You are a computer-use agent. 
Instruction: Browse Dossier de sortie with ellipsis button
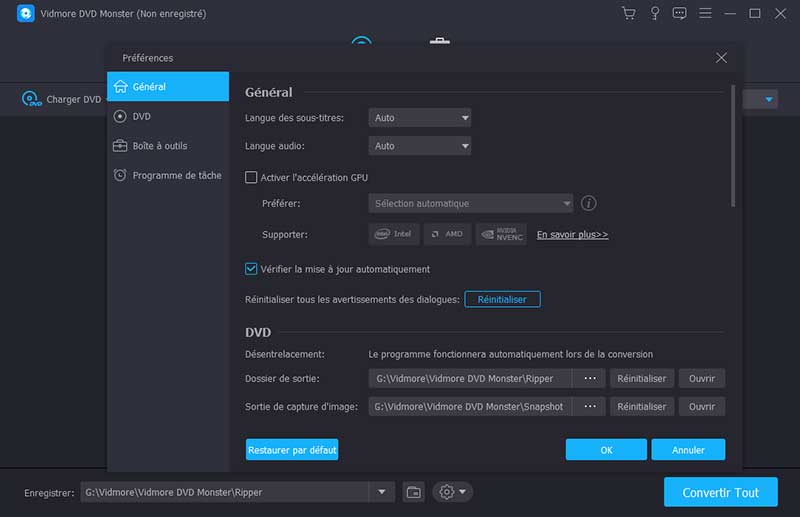click(590, 379)
